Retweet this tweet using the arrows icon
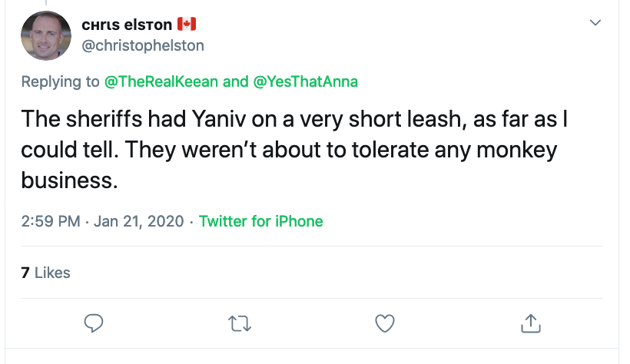The width and height of the screenshot is (630, 364). click(x=240, y=323)
